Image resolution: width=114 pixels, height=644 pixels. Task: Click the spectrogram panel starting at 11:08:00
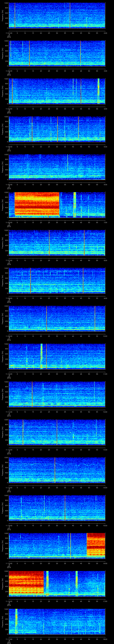[x=57, y=280]
